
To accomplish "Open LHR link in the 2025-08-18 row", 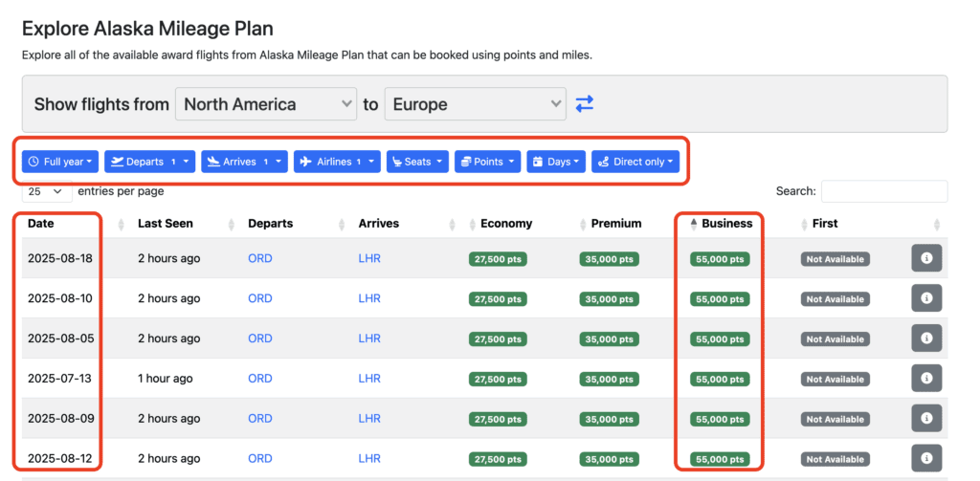I will point(369,258).
